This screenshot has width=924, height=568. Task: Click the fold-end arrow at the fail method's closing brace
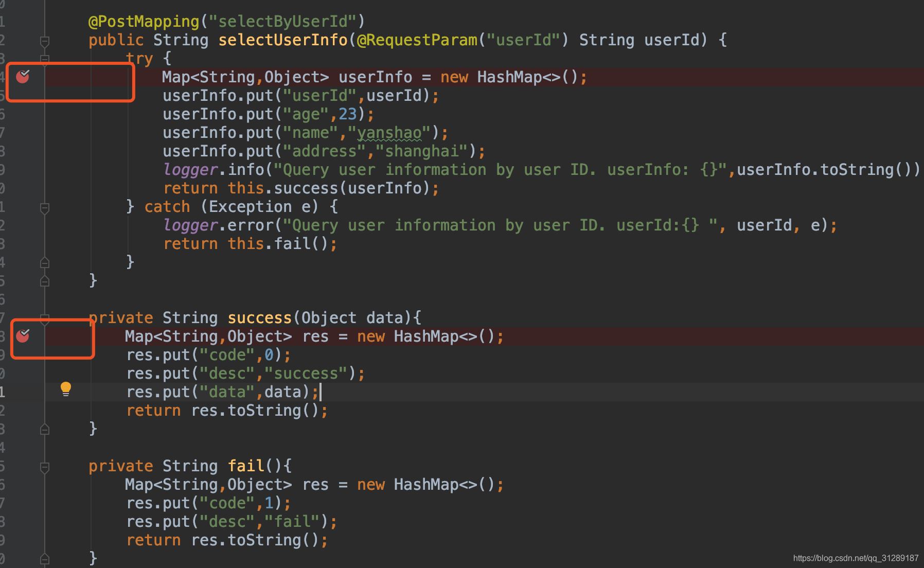coord(45,558)
